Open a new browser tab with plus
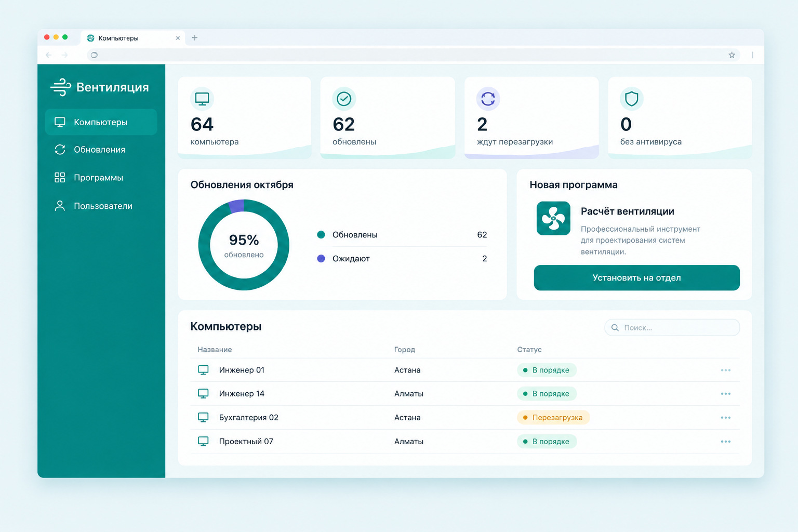The image size is (798, 532). [195, 37]
